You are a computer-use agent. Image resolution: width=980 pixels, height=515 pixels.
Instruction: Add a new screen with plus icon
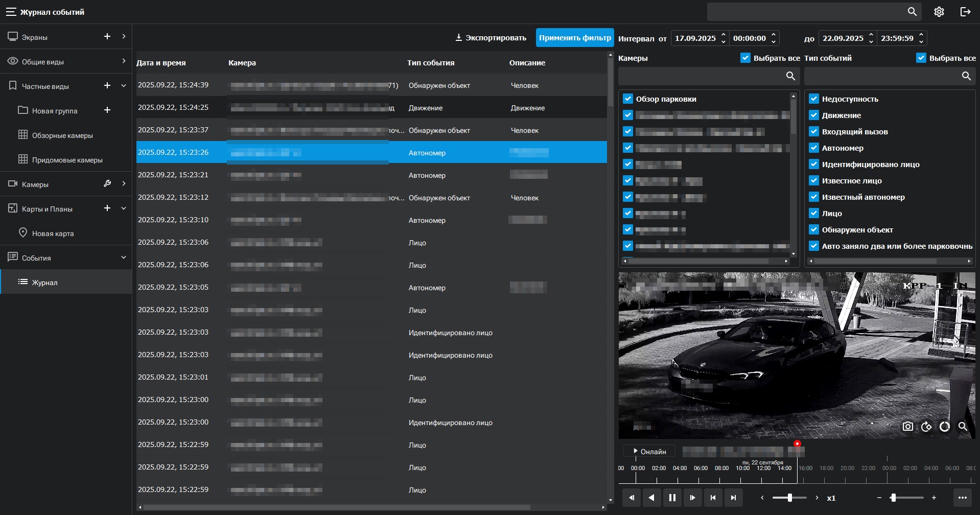107,37
